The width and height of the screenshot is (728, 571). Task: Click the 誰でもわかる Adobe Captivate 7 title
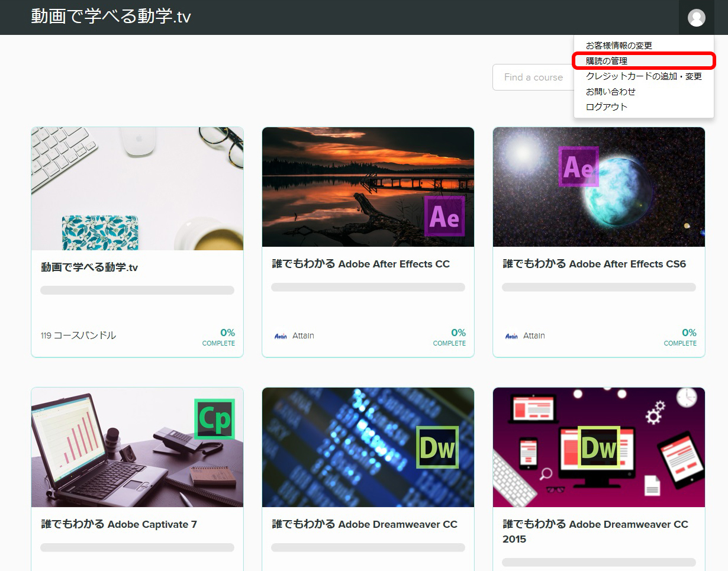coord(119,524)
